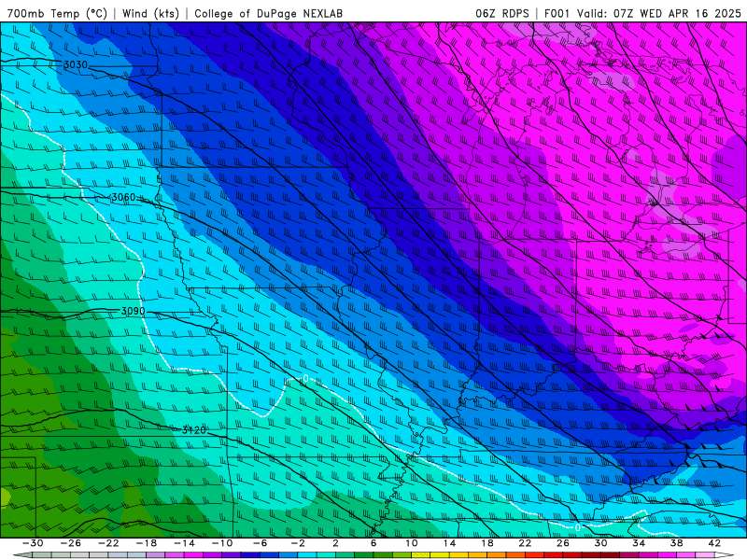This screenshot has width=747, height=560.
Task: Click the 3120 height contour label
Action: pos(194,430)
